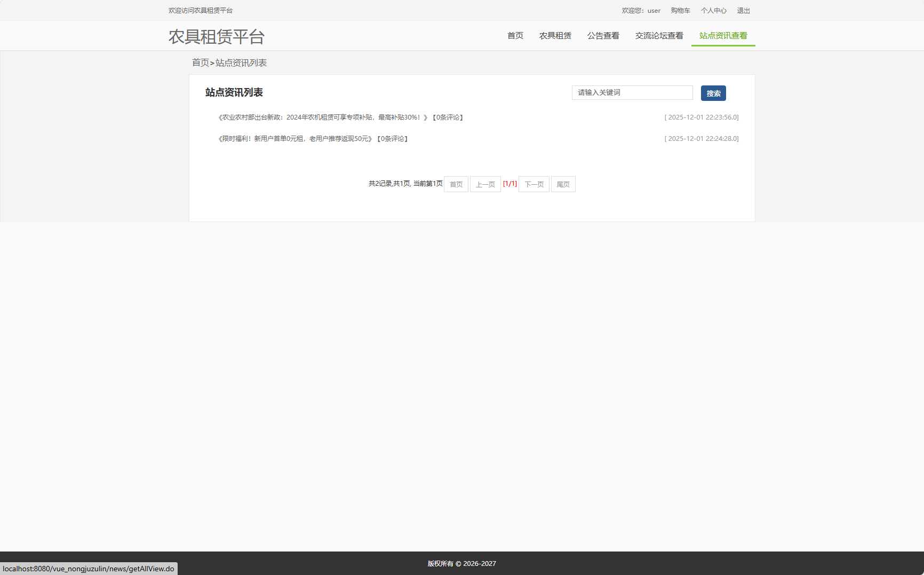This screenshot has height=575, width=924.
Task: View comments on the promotion article
Action: coord(392,138)
